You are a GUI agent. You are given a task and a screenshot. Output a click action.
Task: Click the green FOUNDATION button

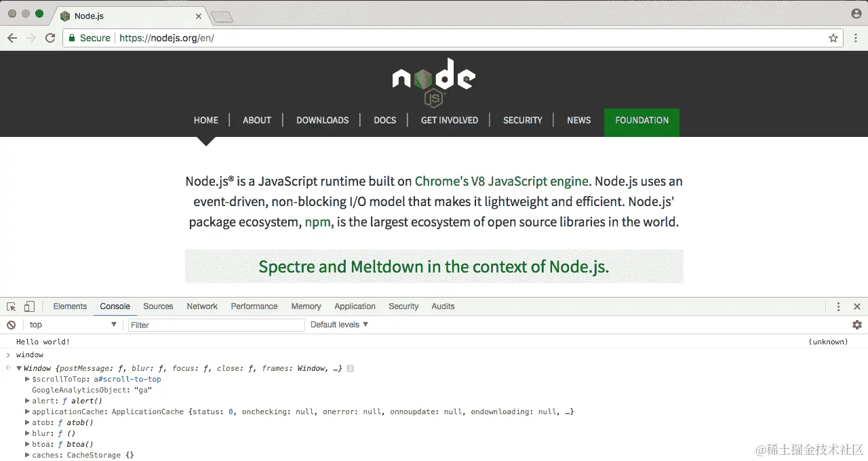[642, 123]
